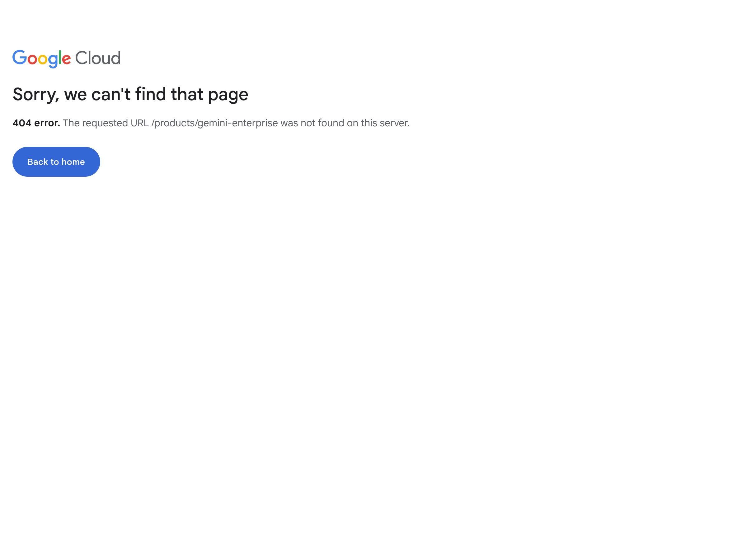Click the gray Cloud wordmark

click(98, 58)
